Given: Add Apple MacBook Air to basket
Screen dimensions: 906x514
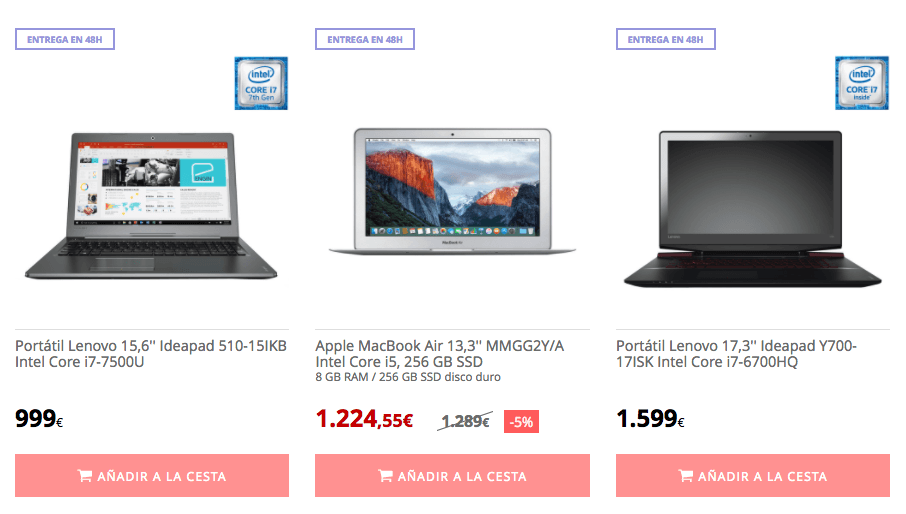Looking at the screenshot, I should (x=452, y=475).
